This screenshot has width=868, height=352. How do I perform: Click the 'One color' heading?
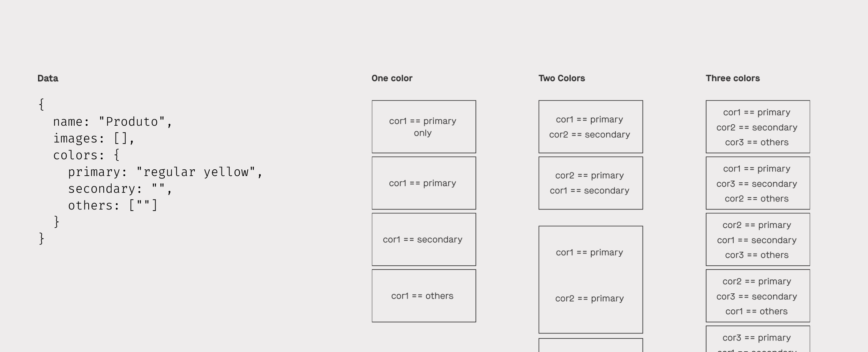[392, 78]
